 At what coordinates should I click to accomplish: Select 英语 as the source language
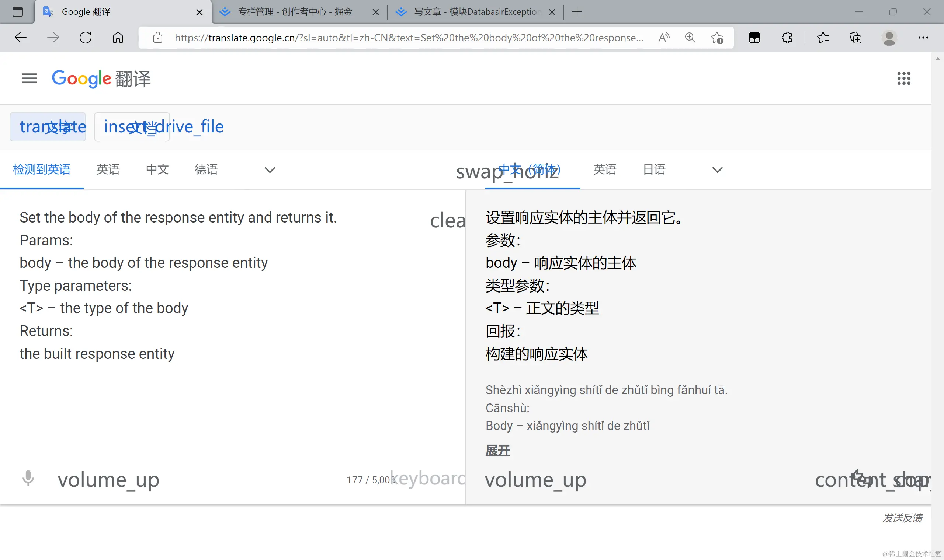(x=108, y=169)
